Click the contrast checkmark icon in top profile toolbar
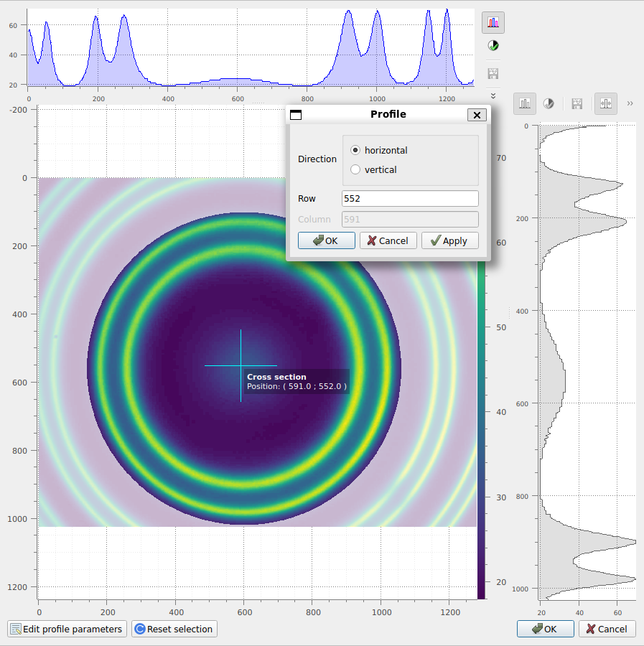 (x=493, y=46)
